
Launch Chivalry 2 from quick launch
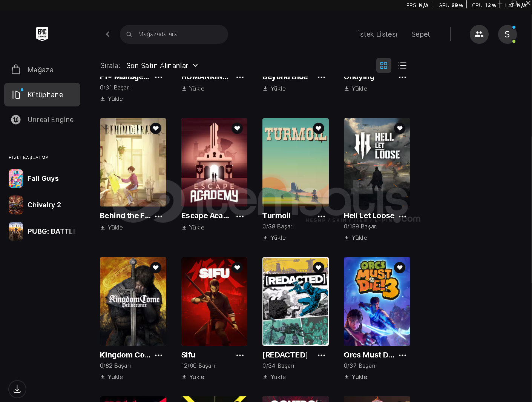[x=42, y=205]
